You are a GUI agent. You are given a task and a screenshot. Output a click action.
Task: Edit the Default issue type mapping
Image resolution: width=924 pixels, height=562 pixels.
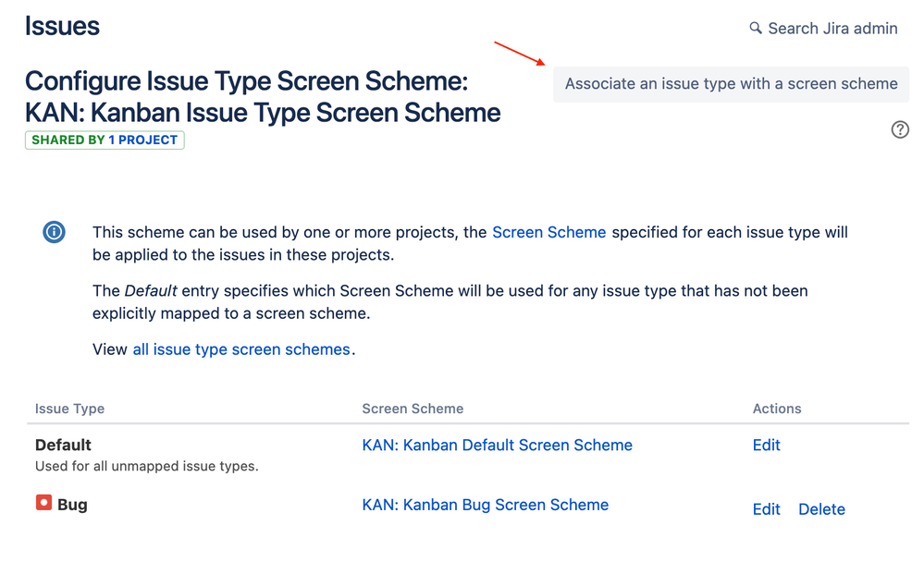pyautogui.click(x=766, y=445)
